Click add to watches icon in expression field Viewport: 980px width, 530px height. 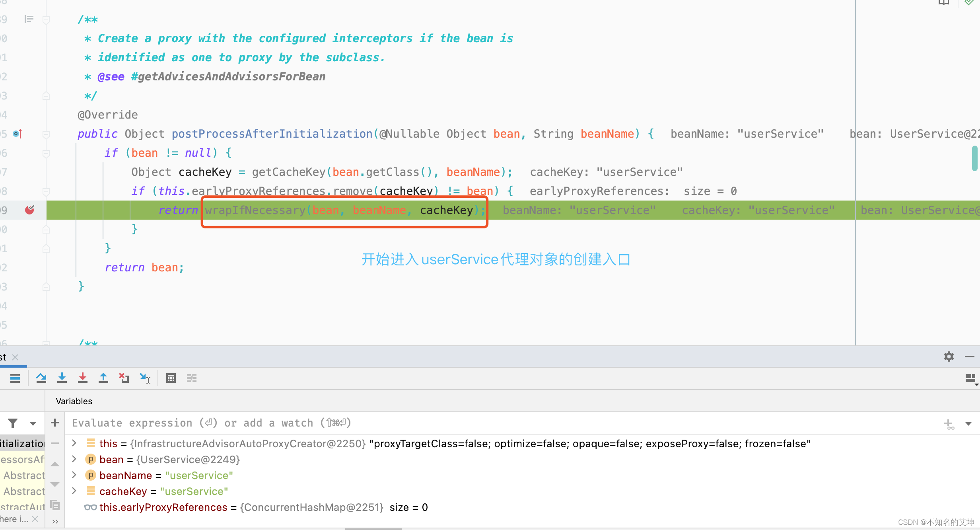(949, 424)
